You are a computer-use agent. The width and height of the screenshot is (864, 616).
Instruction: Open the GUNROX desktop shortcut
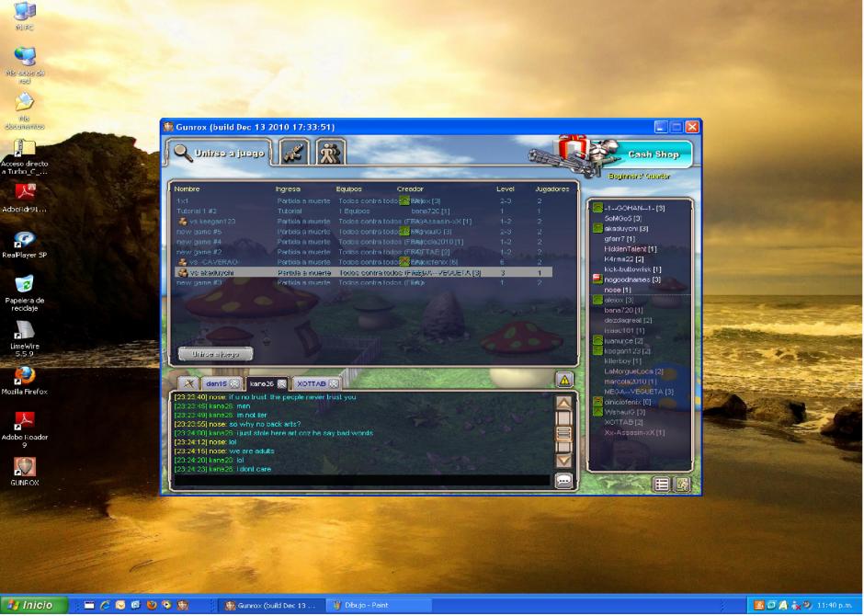tap(24, 469)
